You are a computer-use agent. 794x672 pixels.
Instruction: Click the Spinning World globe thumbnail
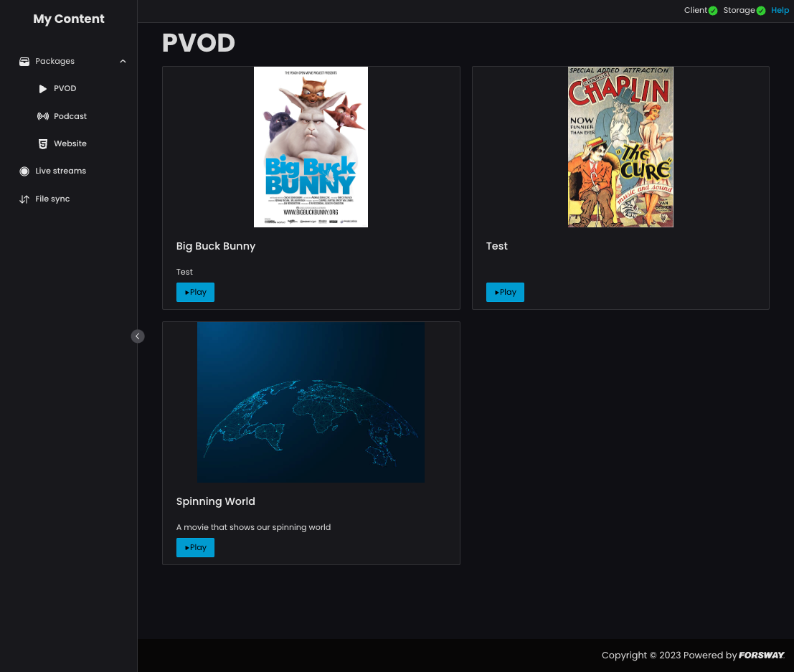311,402
